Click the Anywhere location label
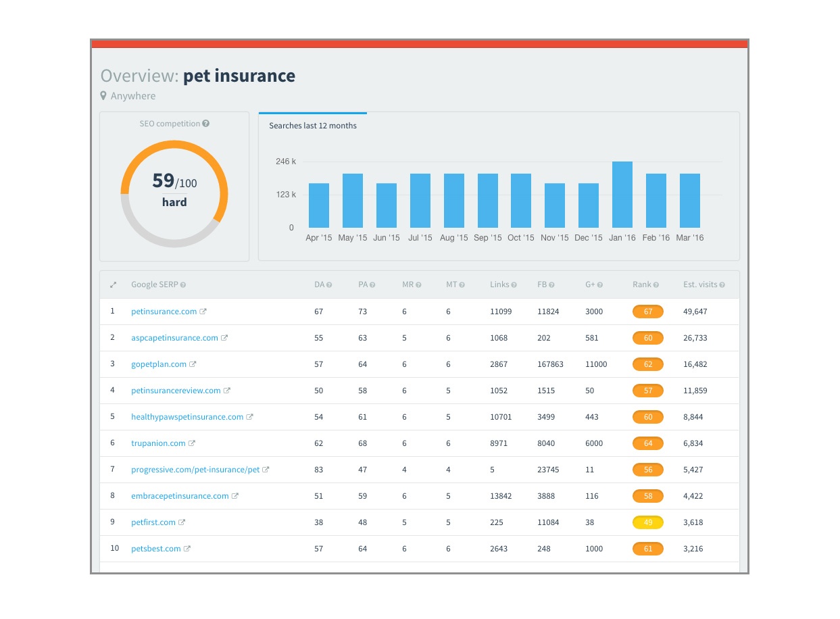This screenshot has width=840, height=619. pos(133,96)
